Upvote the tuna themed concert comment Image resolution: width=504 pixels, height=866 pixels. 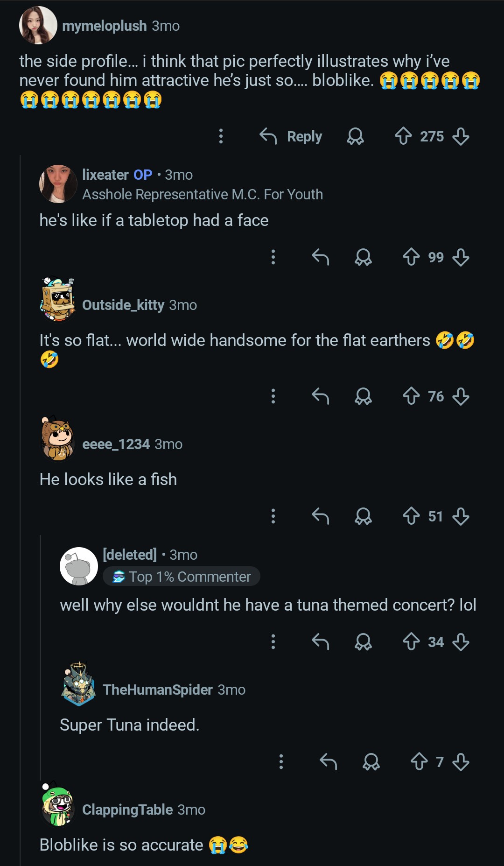coord(411,642)
